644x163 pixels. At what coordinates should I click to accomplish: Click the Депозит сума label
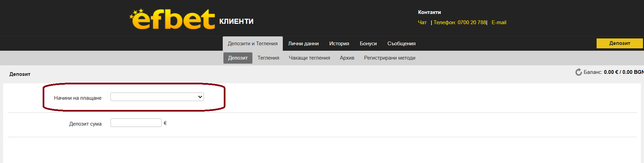(x=85, y=124)
